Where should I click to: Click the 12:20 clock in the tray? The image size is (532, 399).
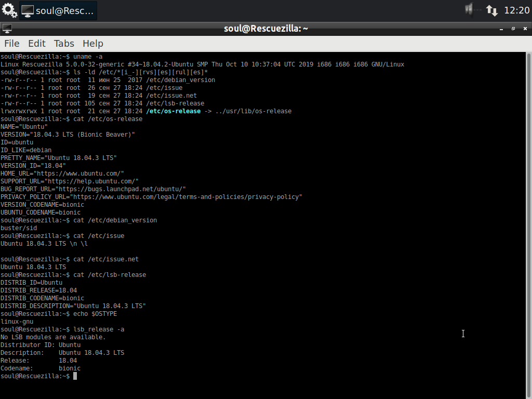(517, 10)
